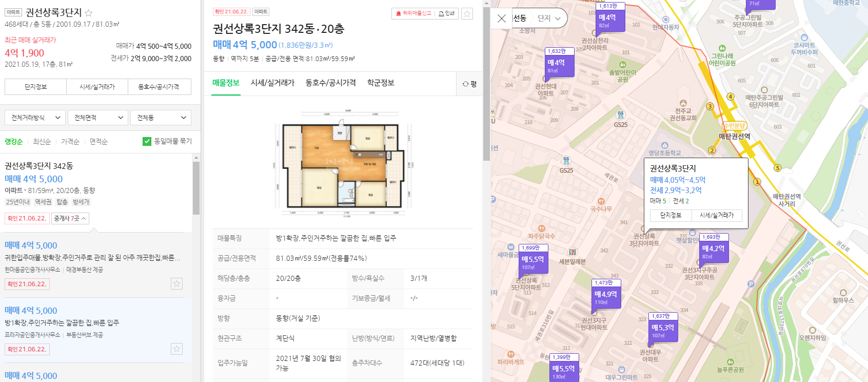Switch to the detail 동호수/공시가격 tab
868x382 pixels.
[331, 83]
